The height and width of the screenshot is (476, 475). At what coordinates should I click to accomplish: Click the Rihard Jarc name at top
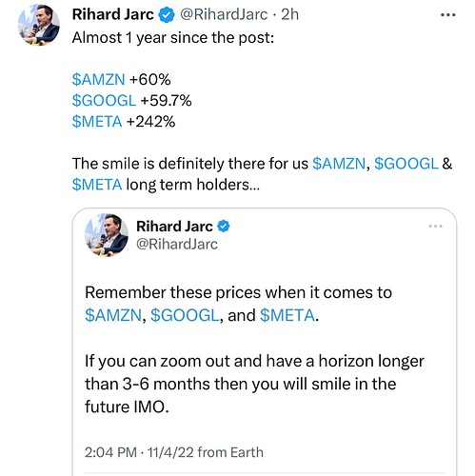point(113,14)
